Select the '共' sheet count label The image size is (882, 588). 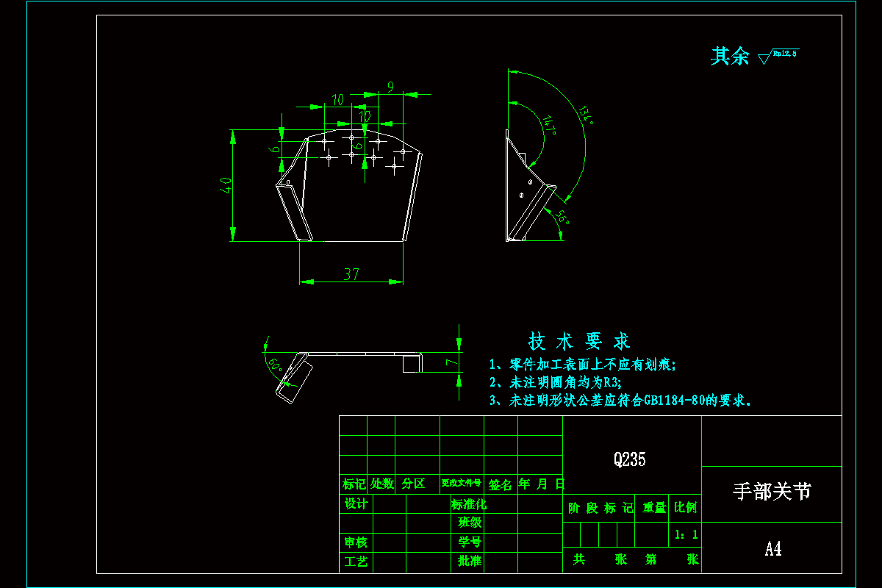pyautogui.click(x=579, y=559)
